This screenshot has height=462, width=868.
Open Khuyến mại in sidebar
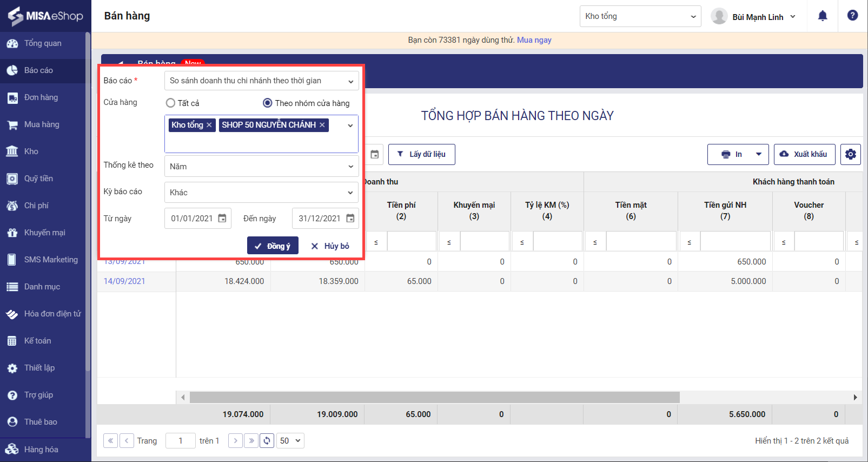pos(43,233)
